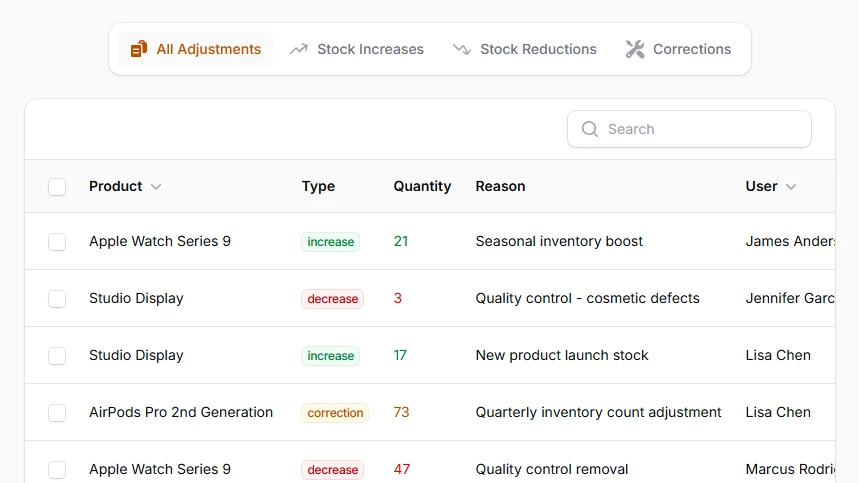Toggle the select-all checkbox in header
The image size is (859, 483).
[57, 187]
